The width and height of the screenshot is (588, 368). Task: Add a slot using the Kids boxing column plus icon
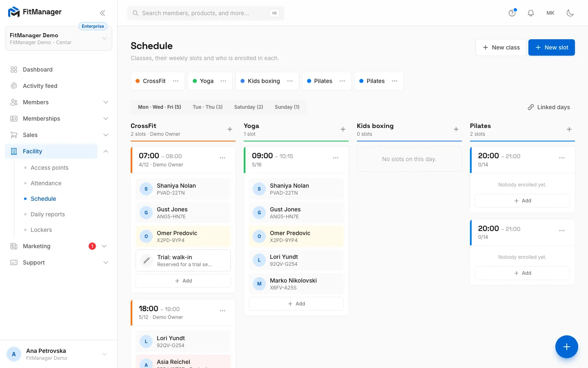(x=456, y=129)
